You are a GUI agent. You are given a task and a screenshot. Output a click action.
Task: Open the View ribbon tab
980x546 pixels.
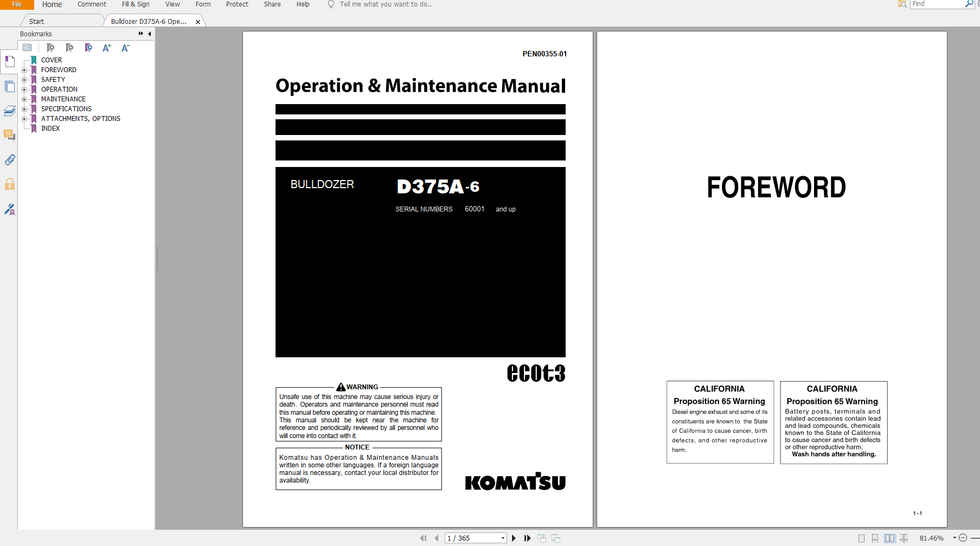[x=172, y=4]
